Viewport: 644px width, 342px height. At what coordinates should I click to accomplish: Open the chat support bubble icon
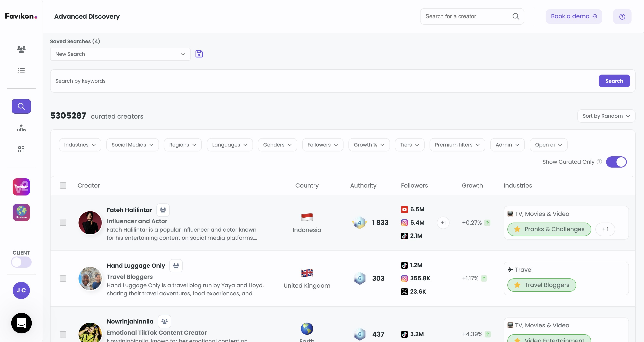tap(22, 323)
